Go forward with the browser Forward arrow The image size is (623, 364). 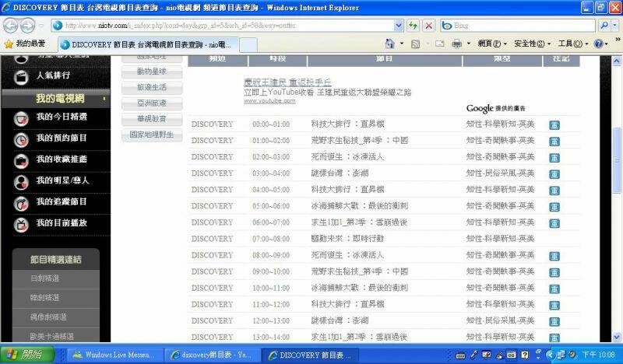[x=27, y=26]
